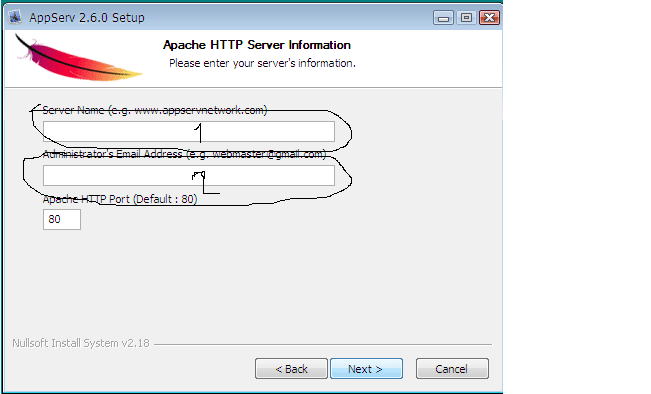Click 'Nullsoft Install System v2.18' text

[x=81, y=343]
